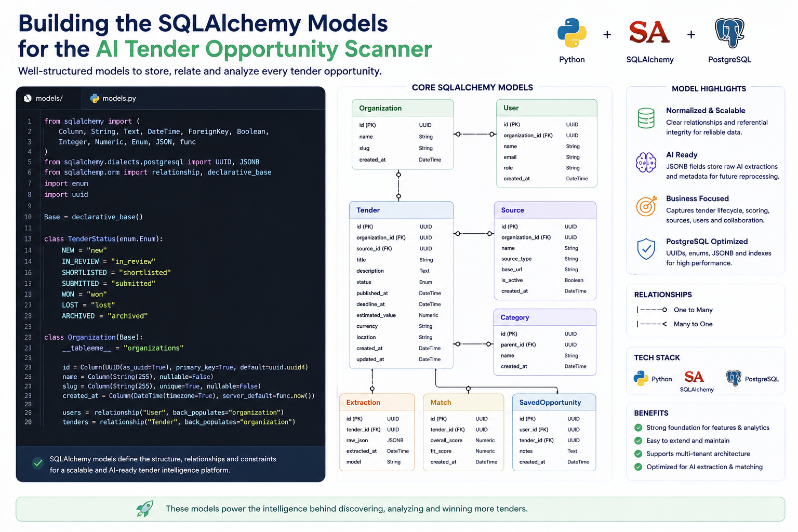Click the Many to One relationship symbol
798x532 pixels.
pyautogui.click(x=651, y=324)
